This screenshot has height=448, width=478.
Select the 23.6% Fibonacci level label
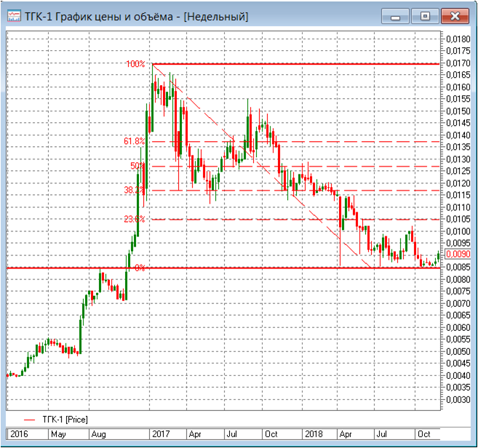pyautogui.click(x=135, y=219)
